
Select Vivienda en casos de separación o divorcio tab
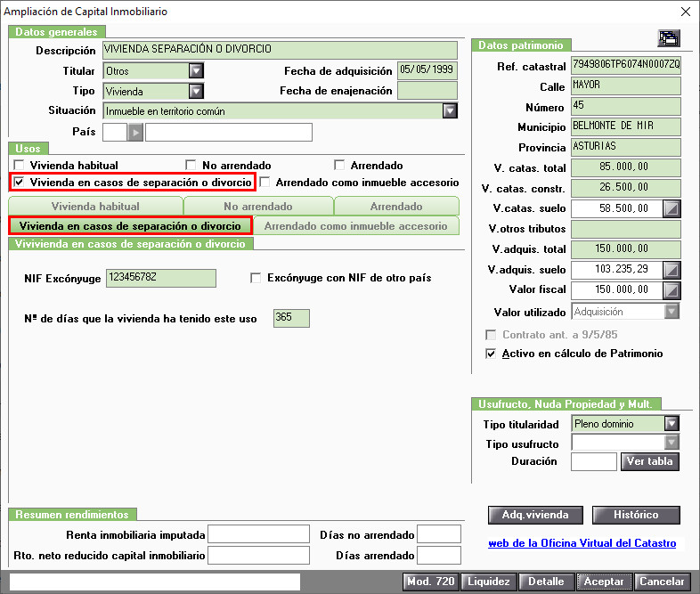coord(130,226)
